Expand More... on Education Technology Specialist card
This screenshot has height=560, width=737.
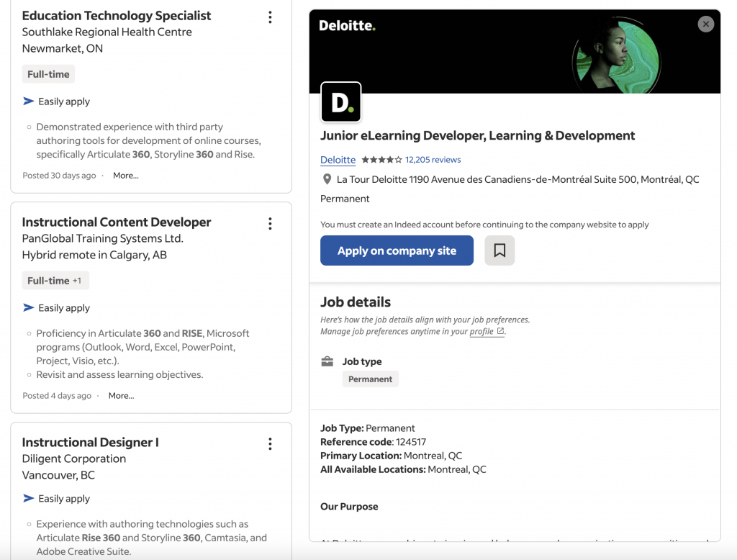click(125, 176)
